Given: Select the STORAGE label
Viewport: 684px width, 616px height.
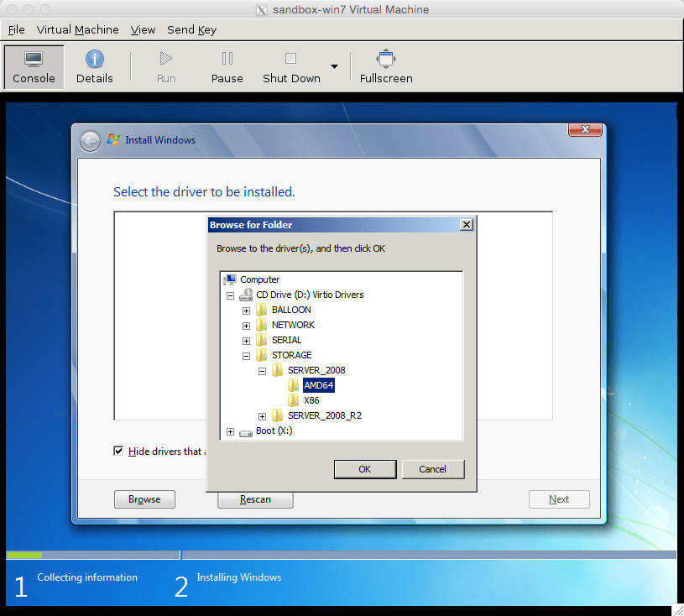Looking at the screenshot, I should [x=292, y=355].
